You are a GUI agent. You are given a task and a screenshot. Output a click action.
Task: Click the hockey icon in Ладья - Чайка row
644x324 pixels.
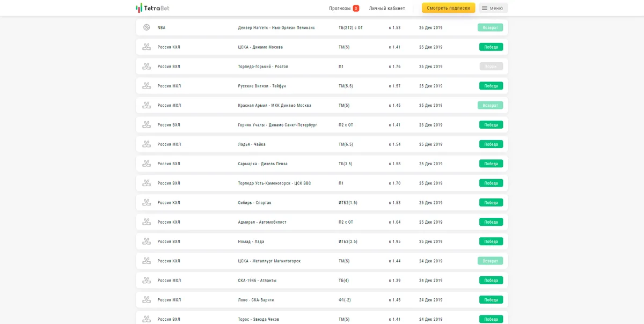(147, 144)
